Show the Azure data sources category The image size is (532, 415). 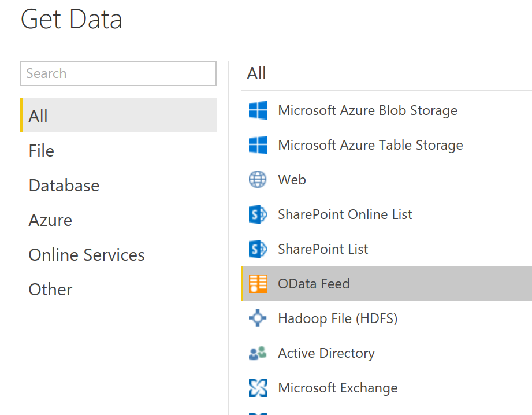(50, 220)
